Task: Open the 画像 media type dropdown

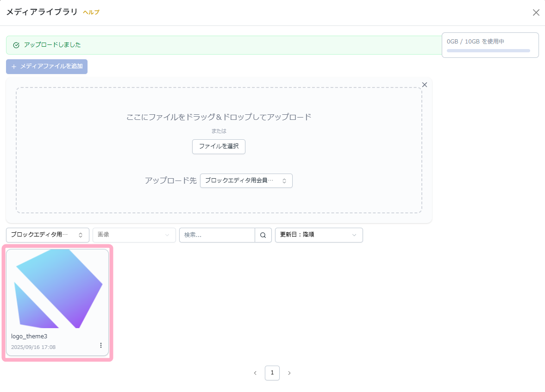Action: (x=134, y=235)
